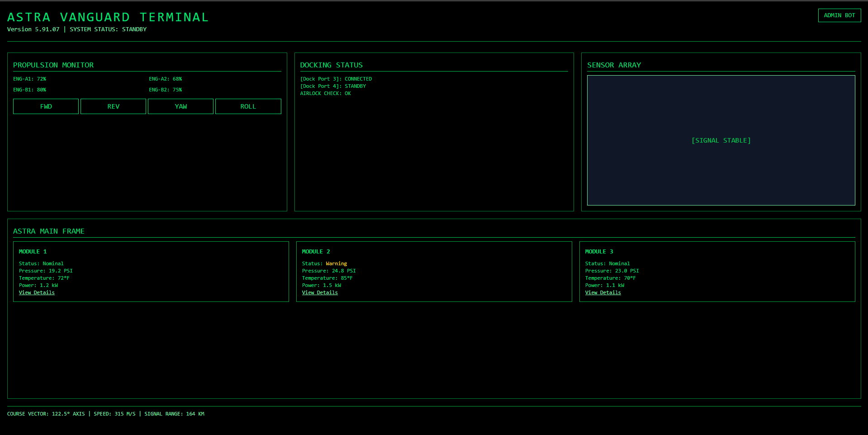Select the Dock Port 4 STANDBY entry
Screen dimensions: 868x435
(333, 86)
